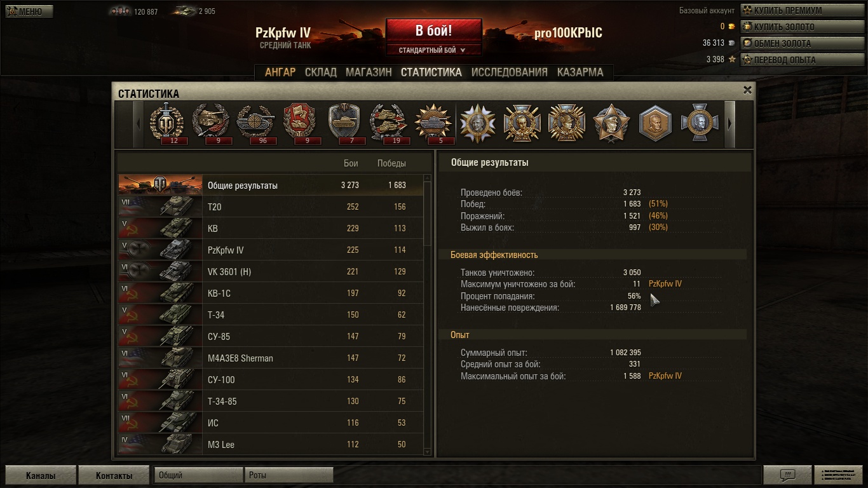Click the hexagonal bronze portrait medal

(x=655, y=123)
